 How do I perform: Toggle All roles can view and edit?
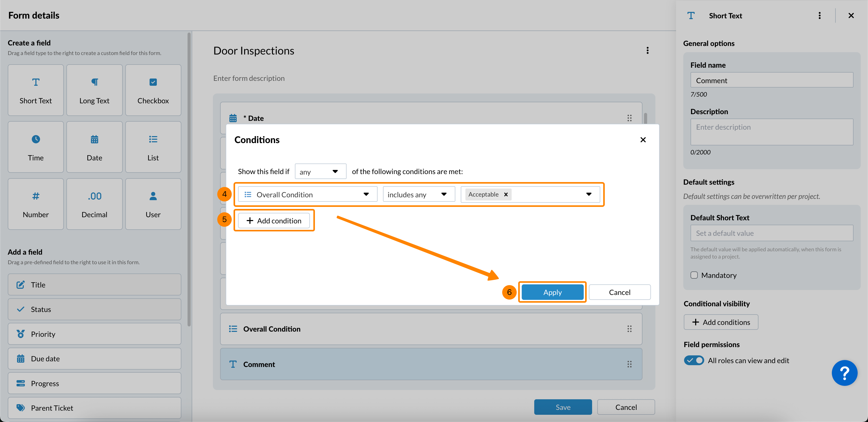tap(694, 360)
